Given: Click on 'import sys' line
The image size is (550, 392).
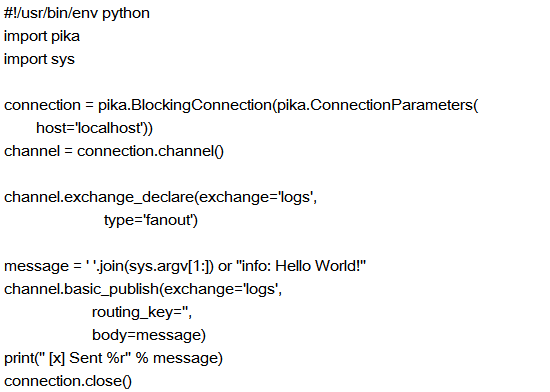Looking at the screenshot, I should [39, 59].
